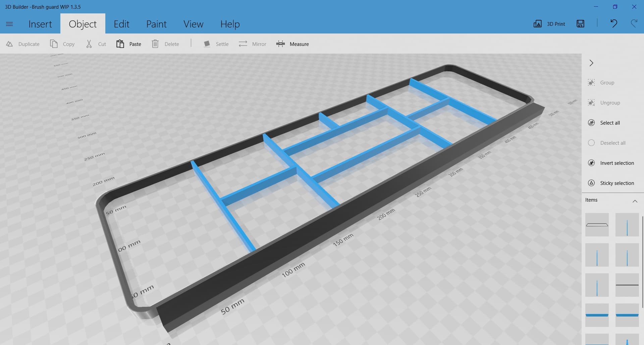Select the first frame item thumbnail
Viewport: 644px width, 345px height.
click(597, 225)
